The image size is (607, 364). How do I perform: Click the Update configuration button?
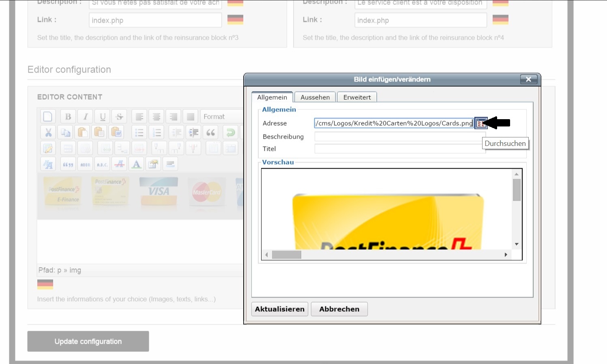(x=88, y=341)
